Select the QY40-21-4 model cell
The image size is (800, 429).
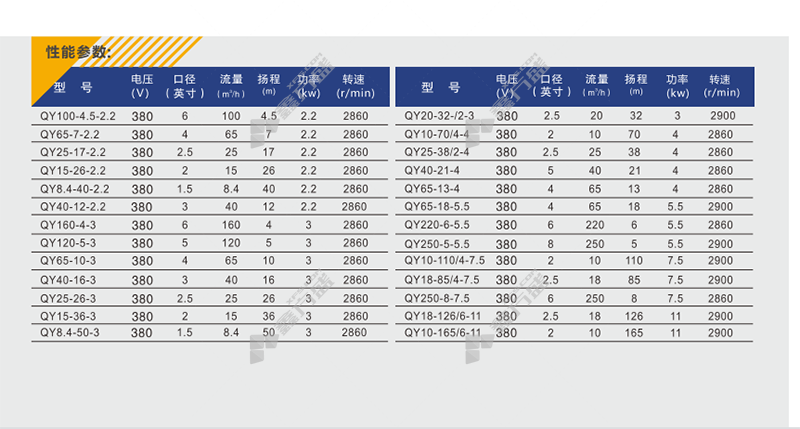pos(431,171)
